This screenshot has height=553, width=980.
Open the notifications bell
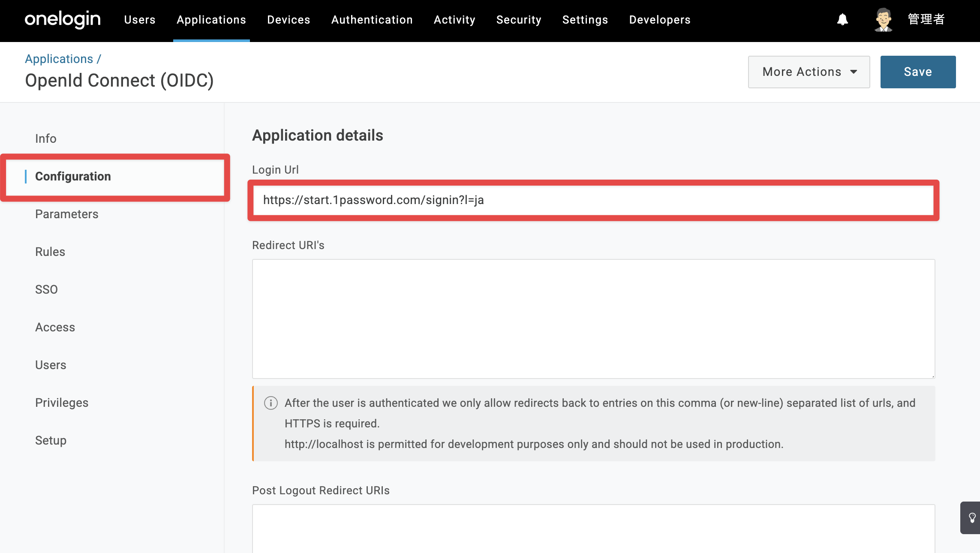pos(842,20)
